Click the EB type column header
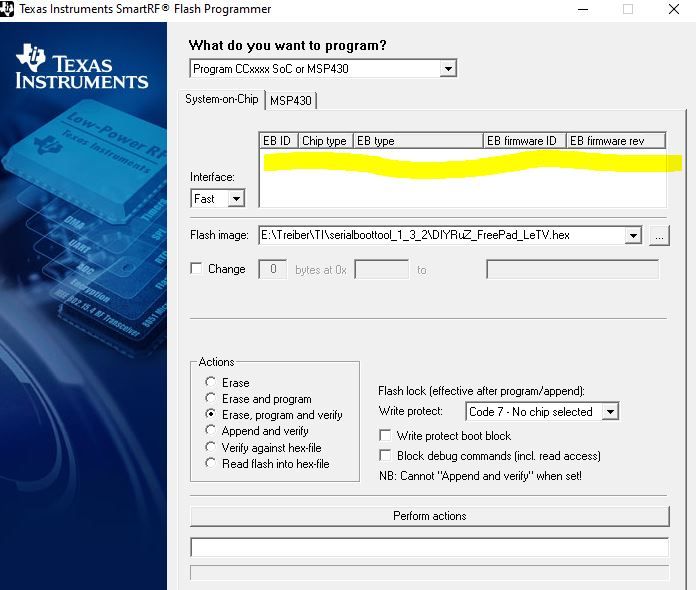This screenshot has height=590, width=696. [x=418, y=141]
